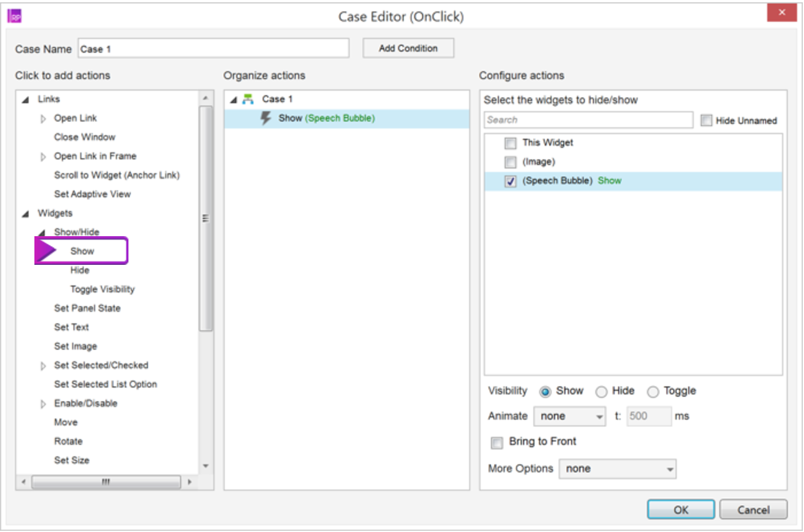The width and height of the screenshot is (804, 532).
Task: Add the Close Window action
Action: click(85, 137)
